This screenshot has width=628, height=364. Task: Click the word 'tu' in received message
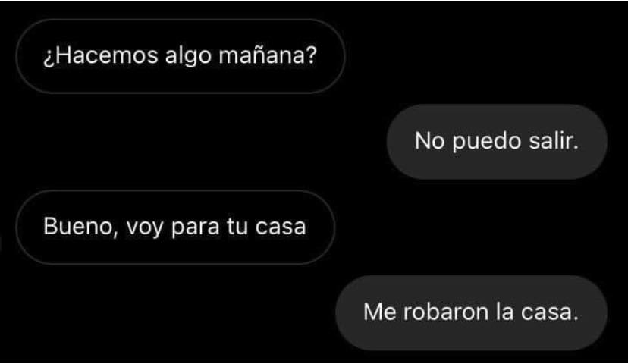point(237,227)
